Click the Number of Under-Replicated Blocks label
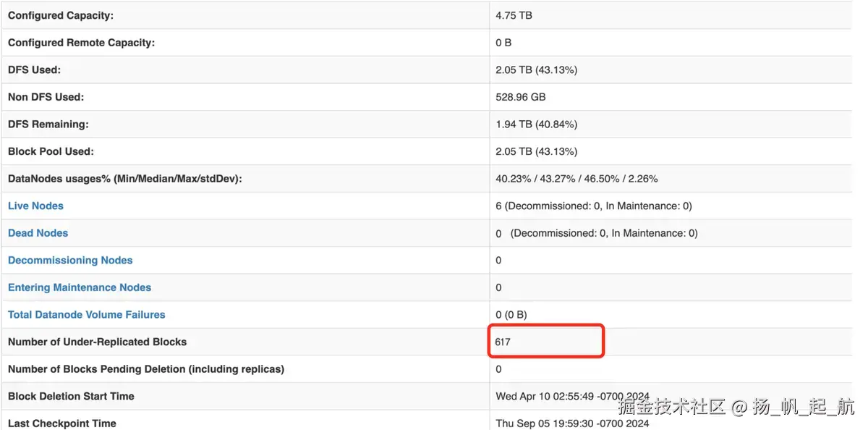 pyautogui.click(x=97, y=342)
